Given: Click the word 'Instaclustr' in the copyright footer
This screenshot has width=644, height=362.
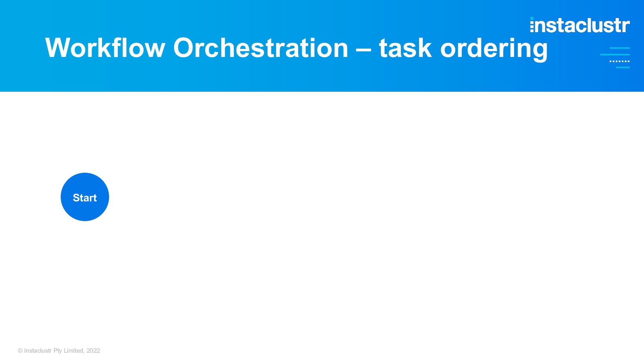Looking at the screenshot, I should [x=38, y=351].
